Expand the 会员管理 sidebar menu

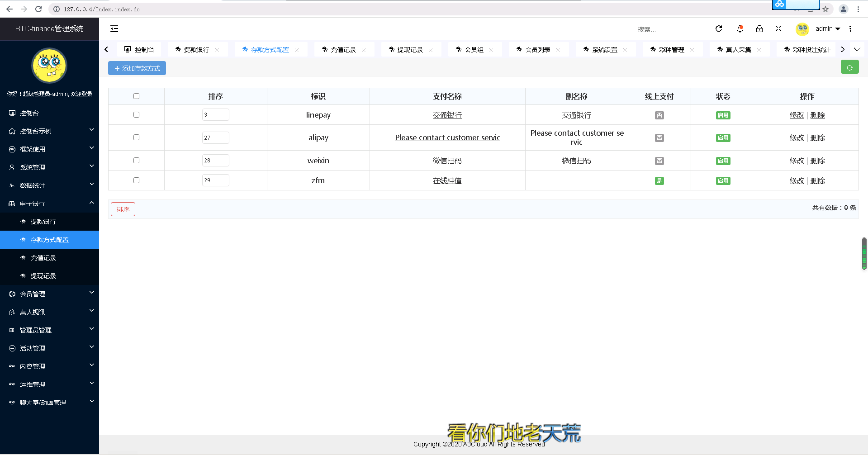(50, 294)
